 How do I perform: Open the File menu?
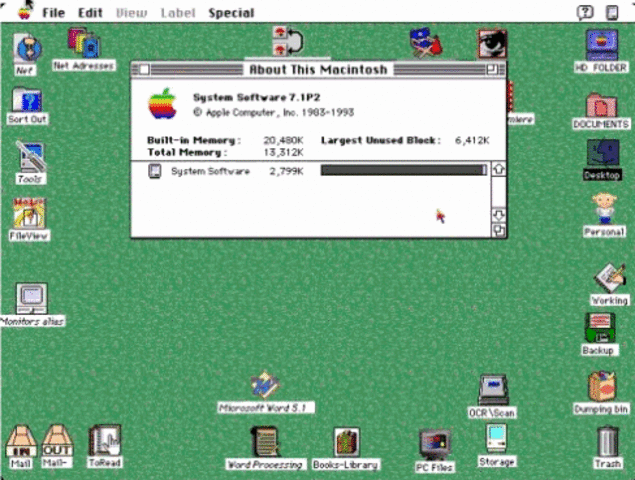click(53, 13)
